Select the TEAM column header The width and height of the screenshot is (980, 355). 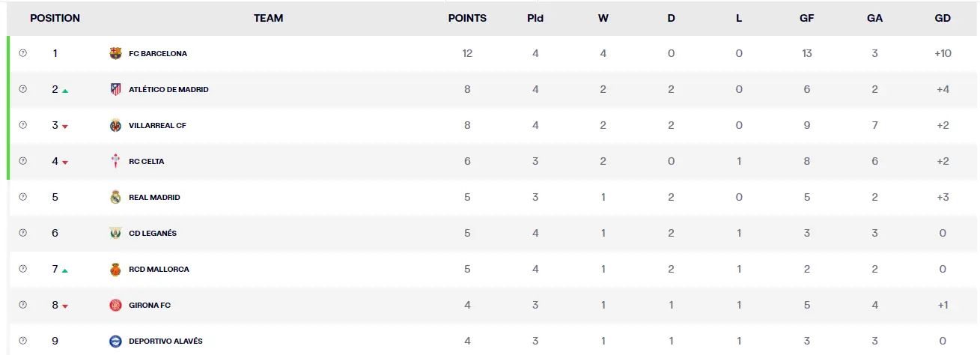coord(268,18)
